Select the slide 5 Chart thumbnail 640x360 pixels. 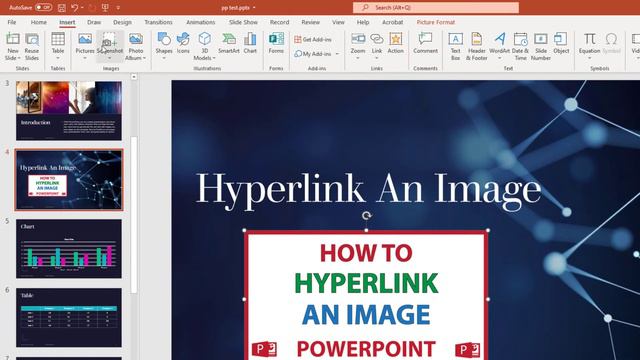[x=69, y=249]
